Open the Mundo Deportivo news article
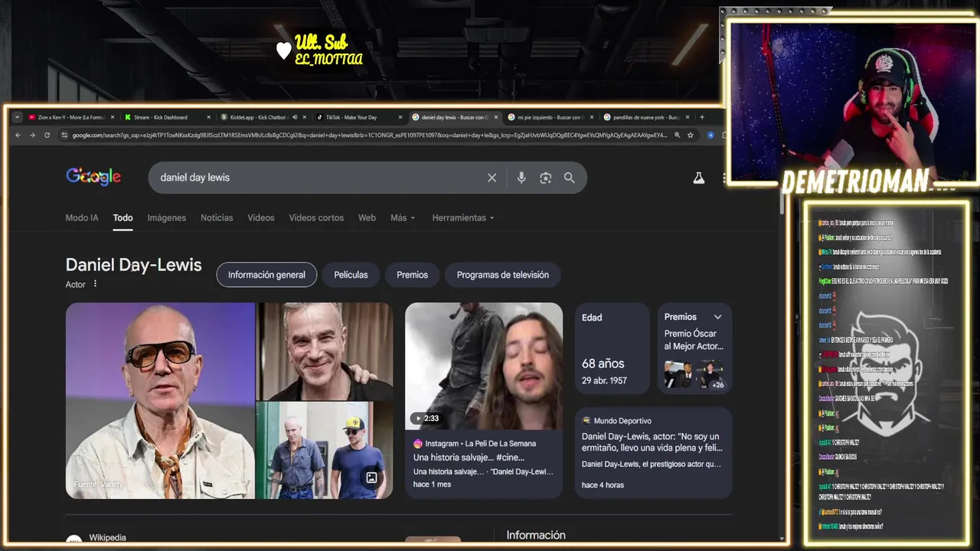Viewport: 980px width, 551px height. point(653,453)
